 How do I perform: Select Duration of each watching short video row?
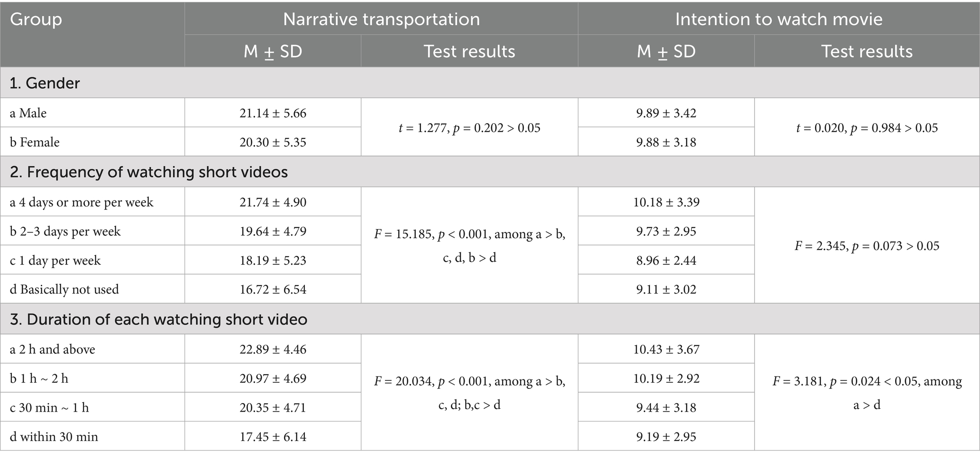pyautogui.click(x=158, y=319)
